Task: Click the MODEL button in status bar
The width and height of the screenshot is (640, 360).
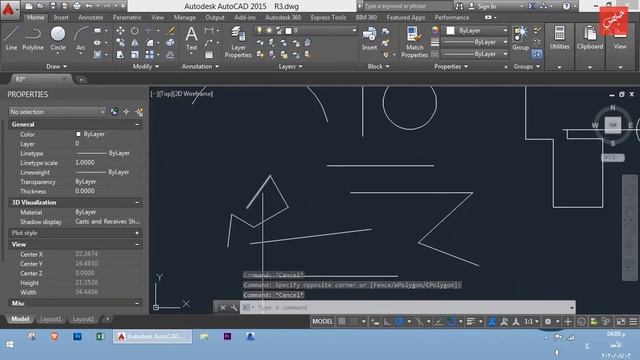Action: (x=322, y=322)
